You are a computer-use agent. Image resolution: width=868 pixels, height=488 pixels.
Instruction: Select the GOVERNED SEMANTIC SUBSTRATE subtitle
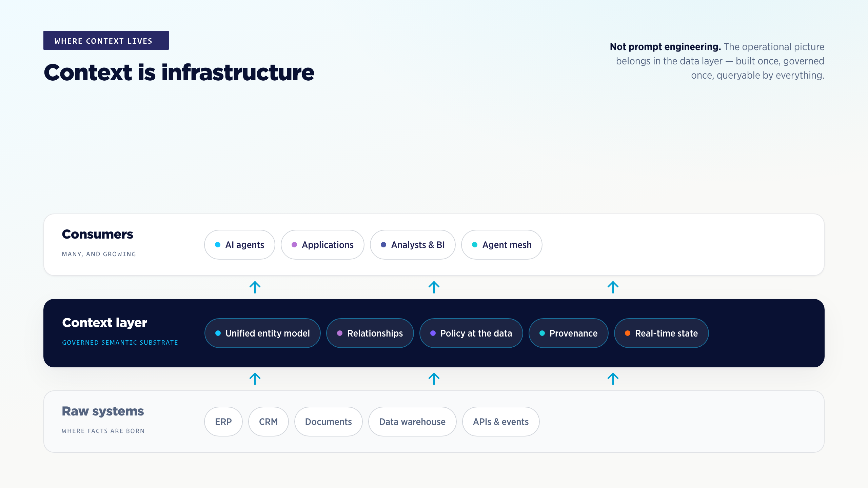coord(120,343)
